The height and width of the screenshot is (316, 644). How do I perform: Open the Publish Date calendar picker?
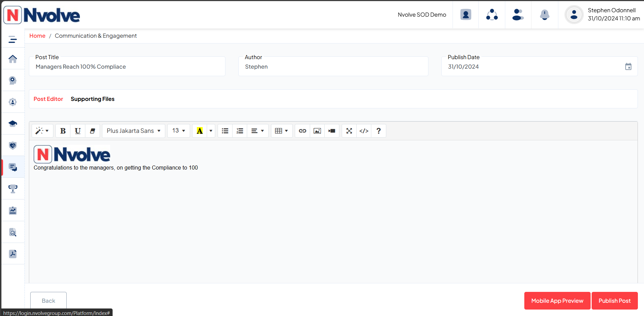point(628,67)
